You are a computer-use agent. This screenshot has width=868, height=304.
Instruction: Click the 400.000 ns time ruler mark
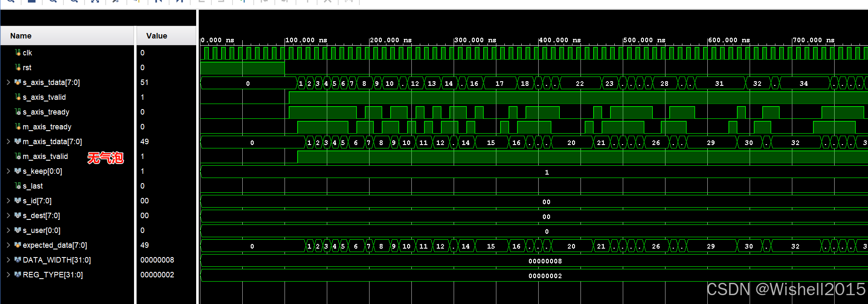coord(560,40)
